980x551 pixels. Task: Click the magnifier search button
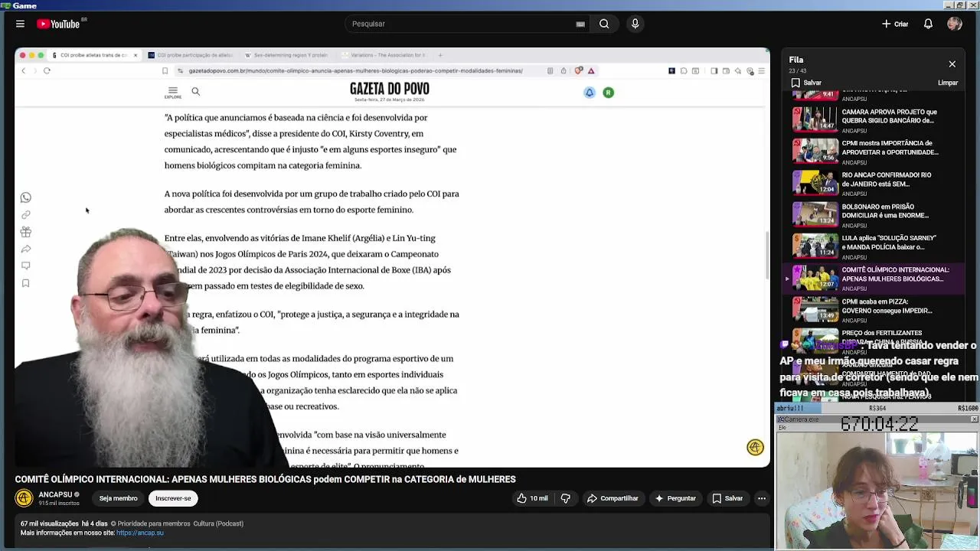pyautogui.click(x=604, y=24)
